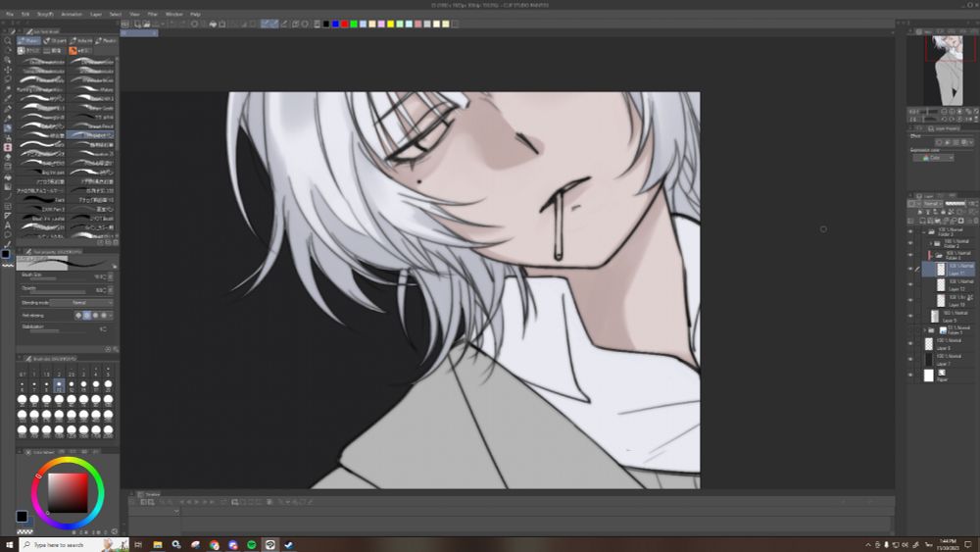Open the Window menu
This screenshot has height=552, width=980.
click(173, 14)
